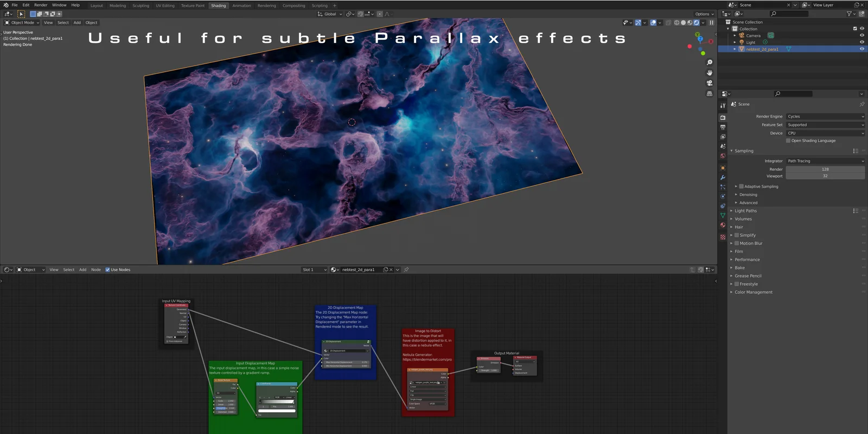The width and height of the screenshot is (868, 434).
Task: Click the new collection icon in outliner
Action: pyautogui.click(x=861, y=14)
